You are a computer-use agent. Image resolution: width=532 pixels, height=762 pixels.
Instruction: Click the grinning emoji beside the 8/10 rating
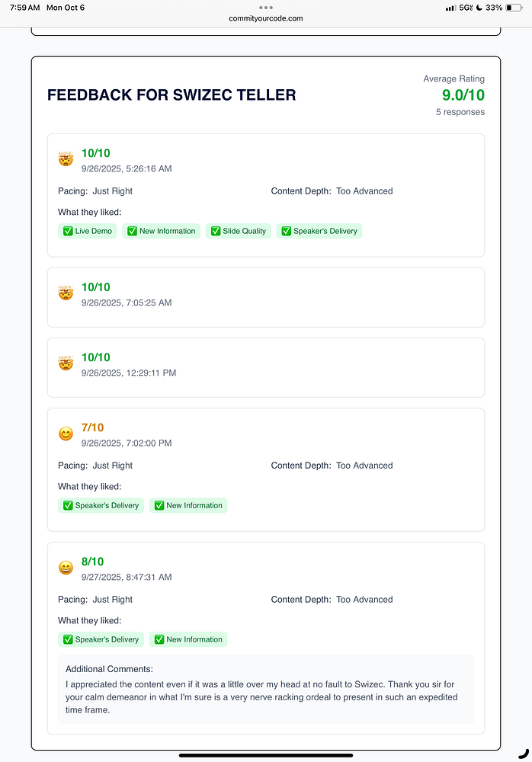click(x=66, y=568)
